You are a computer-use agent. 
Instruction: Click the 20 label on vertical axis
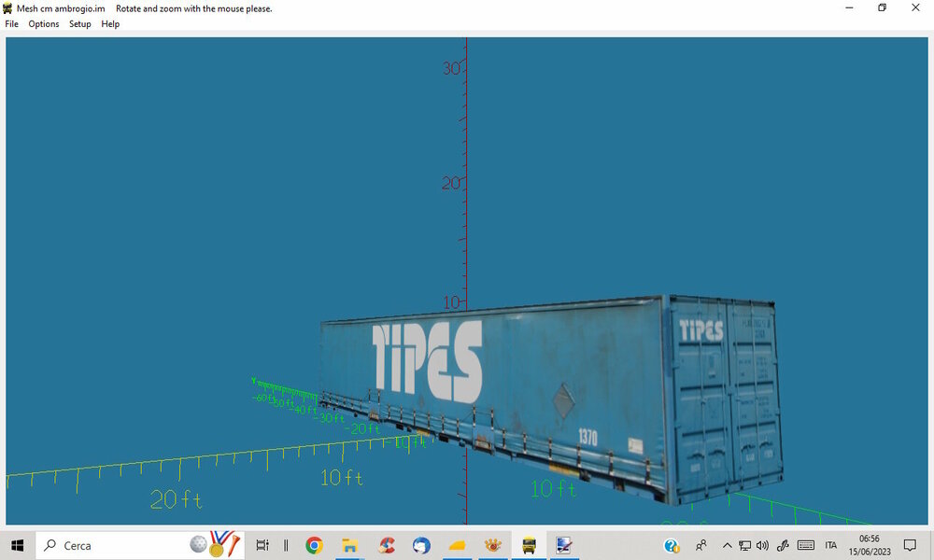click(x=450, y=183)
